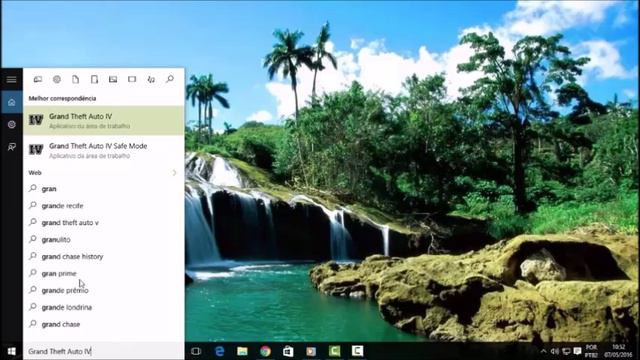Screen dimensions: 640x360
Task: Launch Microsoft Edge from the taskbar
Action: click(220, 351)
